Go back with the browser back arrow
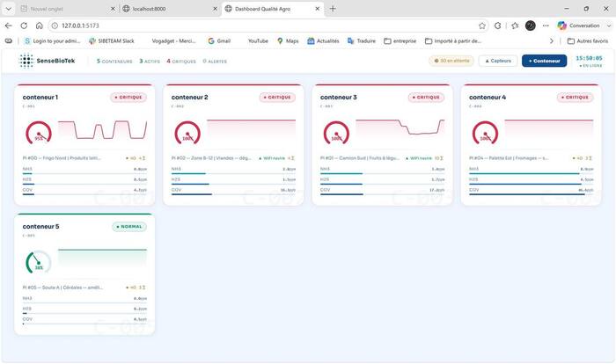The width and height of the screenshot is (616, 364). tap(8, 25)
